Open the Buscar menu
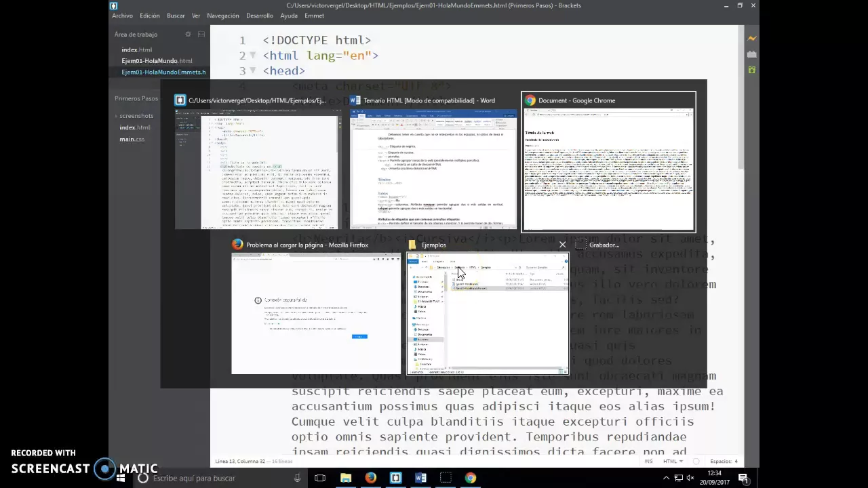Screen dimensions: 868x488 click(x=176, y=16)
